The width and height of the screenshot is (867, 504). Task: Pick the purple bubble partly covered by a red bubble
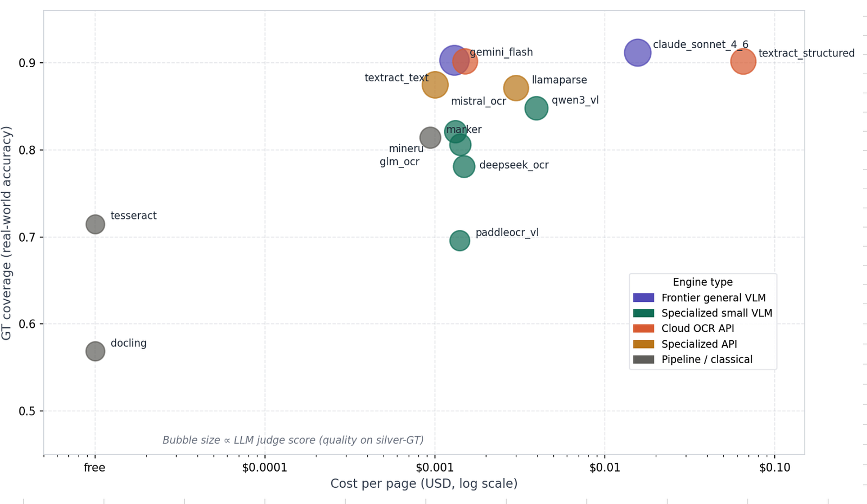point(454,61)
